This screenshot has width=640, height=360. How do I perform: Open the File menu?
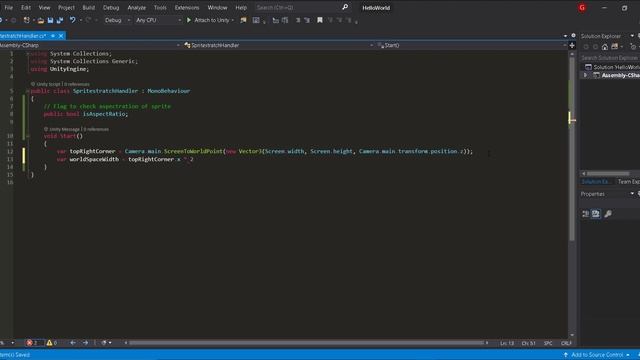tap(8, 7)
